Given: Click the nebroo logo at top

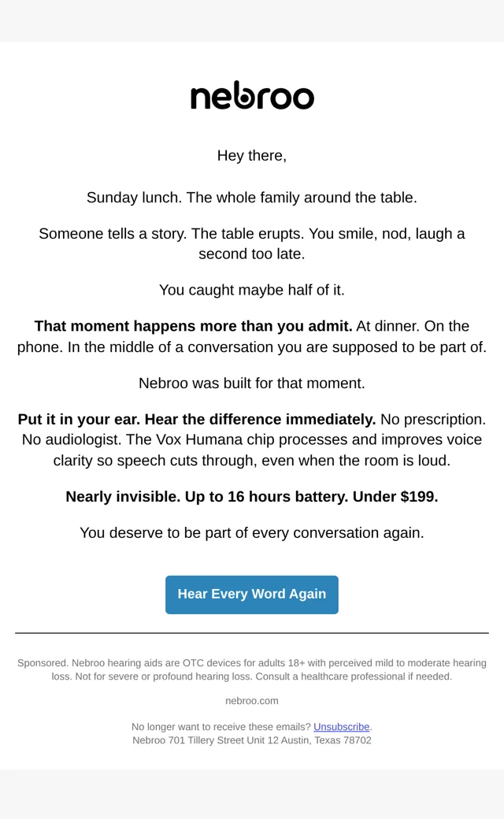Looking at the screenshot, I should [252, 95].
